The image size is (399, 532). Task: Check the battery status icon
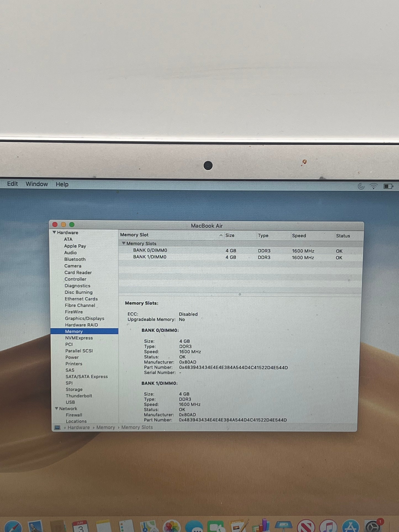pyautogui.click(x=388, y=186)
